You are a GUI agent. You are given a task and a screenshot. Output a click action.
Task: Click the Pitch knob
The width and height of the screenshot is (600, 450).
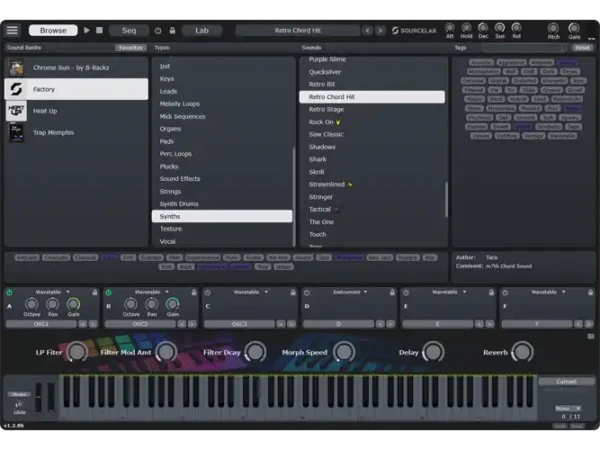553,28
